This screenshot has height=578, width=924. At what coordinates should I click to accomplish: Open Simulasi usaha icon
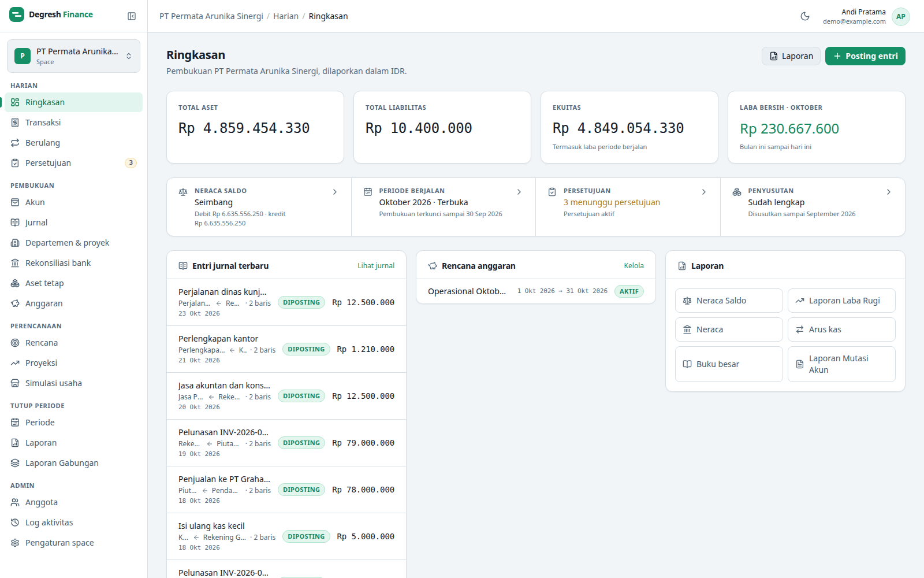15,383
